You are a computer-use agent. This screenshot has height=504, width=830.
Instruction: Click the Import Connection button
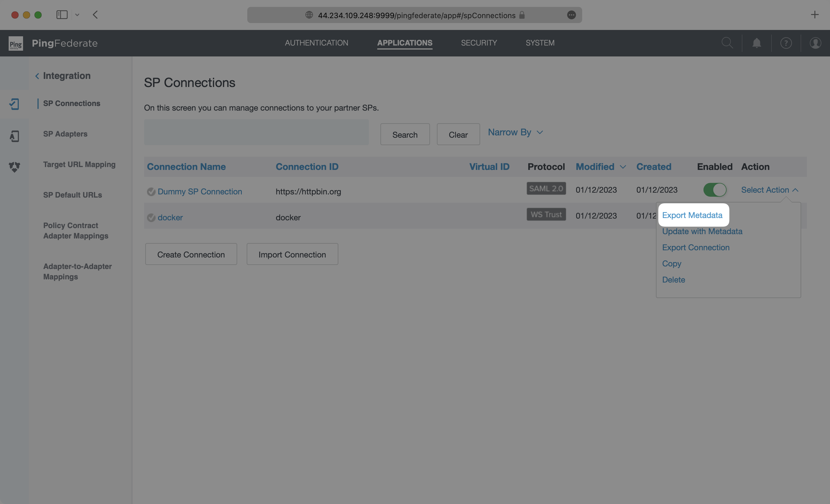click(292, 253)
